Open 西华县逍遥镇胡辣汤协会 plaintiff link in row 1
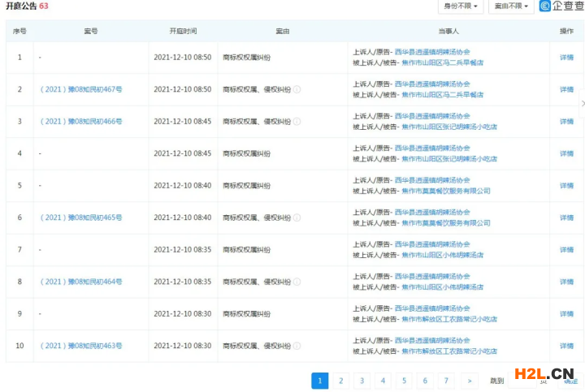Screen dimensions: 585x392 coord(432,52)
